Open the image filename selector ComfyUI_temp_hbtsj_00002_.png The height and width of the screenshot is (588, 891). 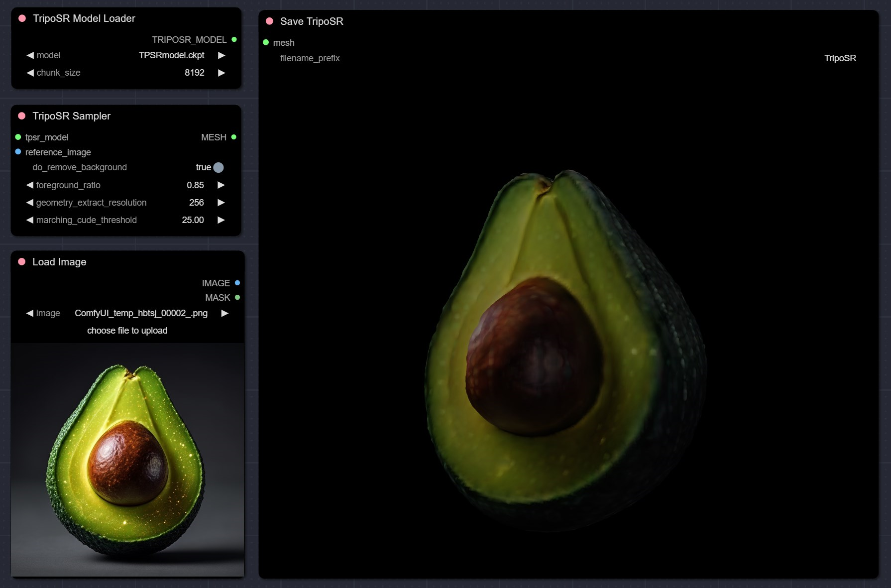coord(141,313)
